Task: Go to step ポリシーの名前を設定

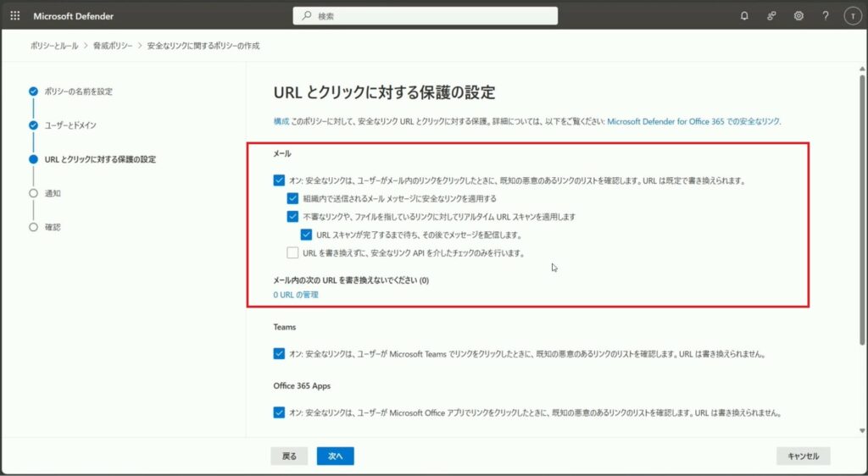Action: (x=79, y=91)
